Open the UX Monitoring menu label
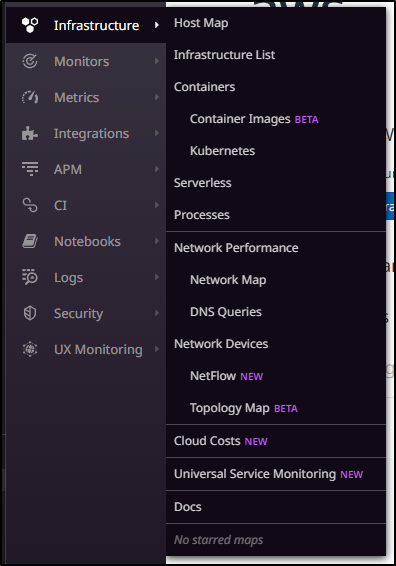Viewport: 396px width, 566px height. click(98, 350)
